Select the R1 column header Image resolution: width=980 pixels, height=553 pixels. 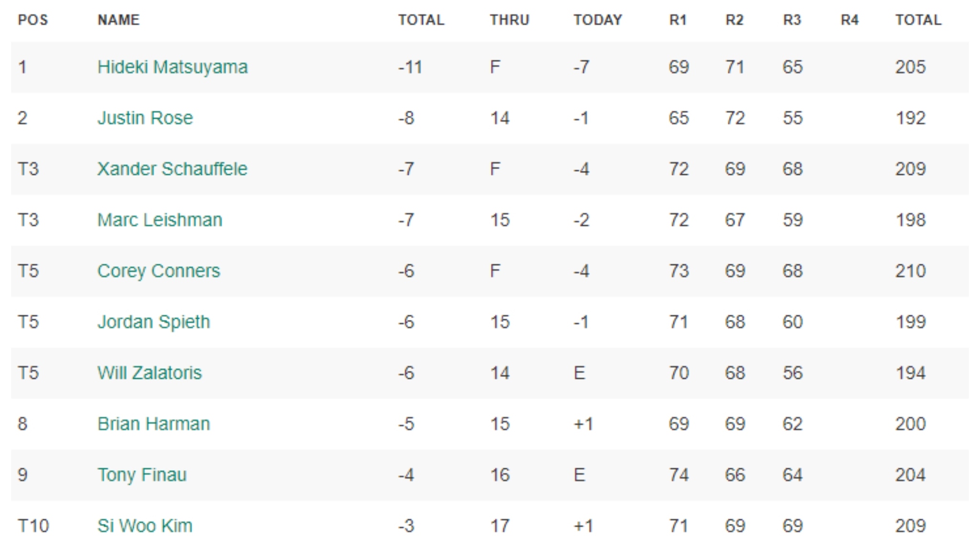tap(678, 20)
